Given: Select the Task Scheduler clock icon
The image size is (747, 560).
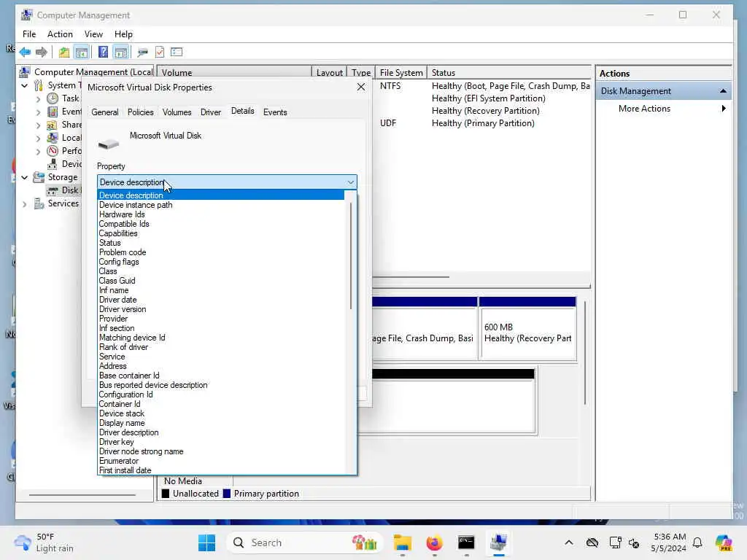Looking at the screenshot, I should pyautogui.click(x=53, y=98).
